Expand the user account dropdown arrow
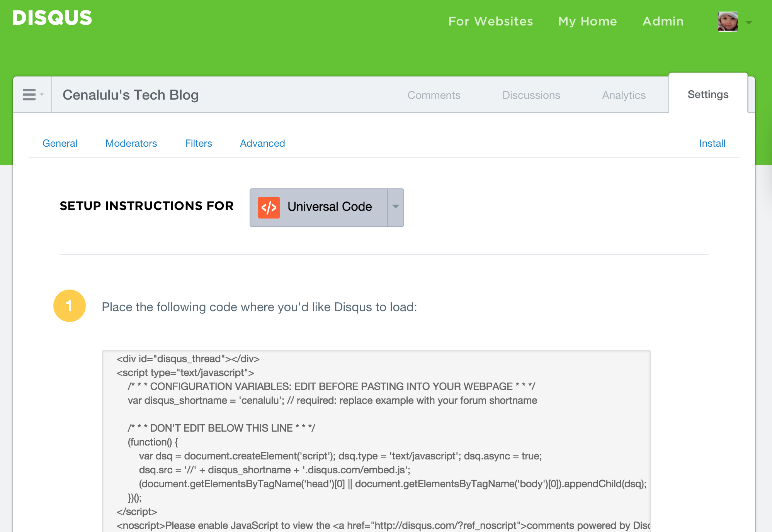This screenshot has height=532, width=772. coord(749,23)
